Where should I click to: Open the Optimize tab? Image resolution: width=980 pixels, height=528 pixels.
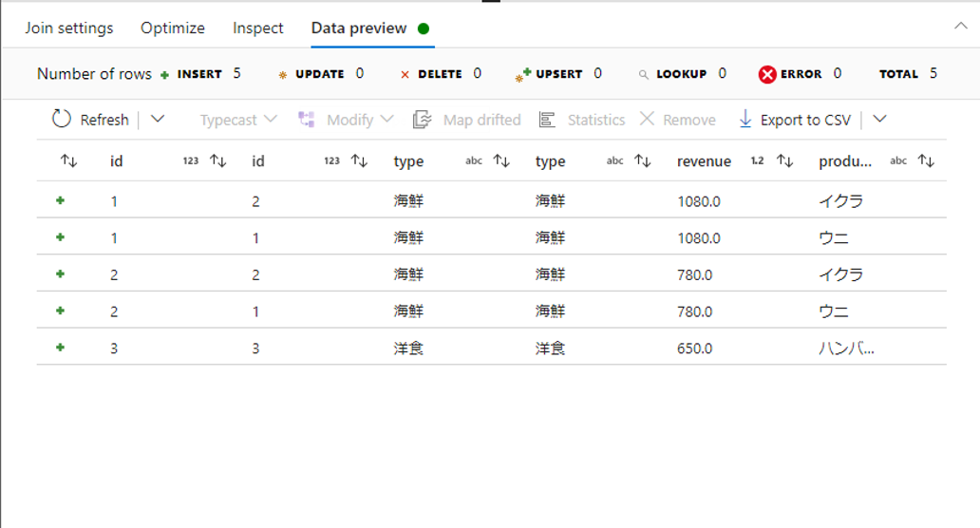173,28
